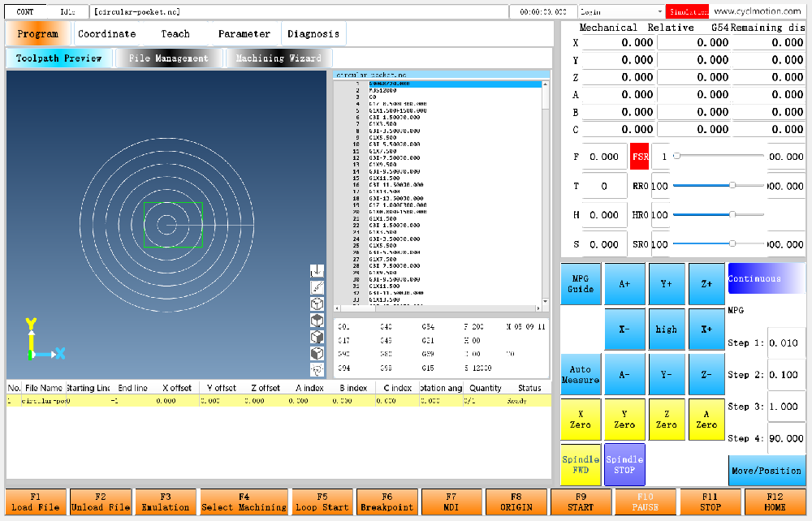
Task: Set F6 Breakpoint
Action: (x=387, y=502)
